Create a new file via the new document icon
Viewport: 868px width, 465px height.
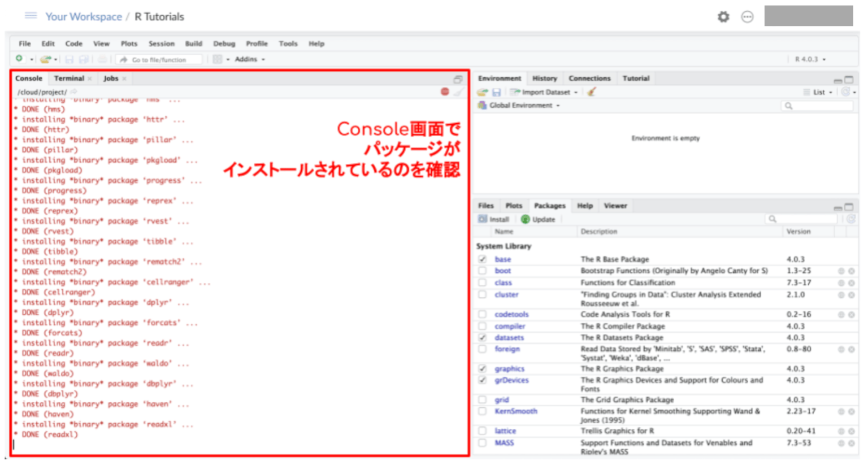[x=20, y=59]
